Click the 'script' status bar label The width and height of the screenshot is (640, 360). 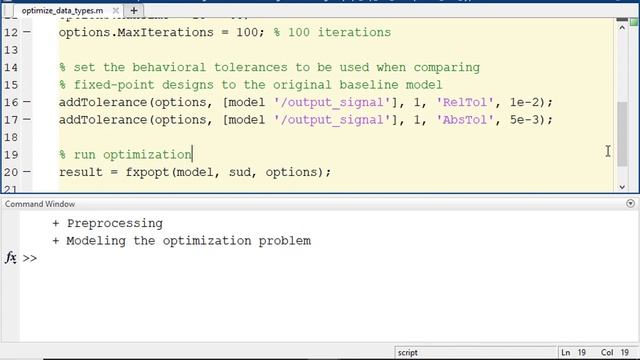[x=408, y=353]
